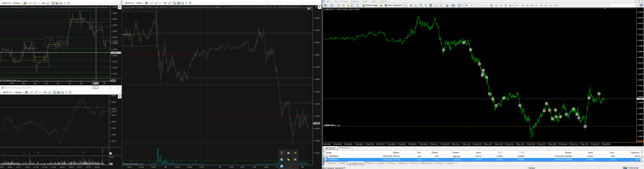The image size is (644, 169).
Task: Expand the 5 Min interval dropdown
Action: click(143, 3)
